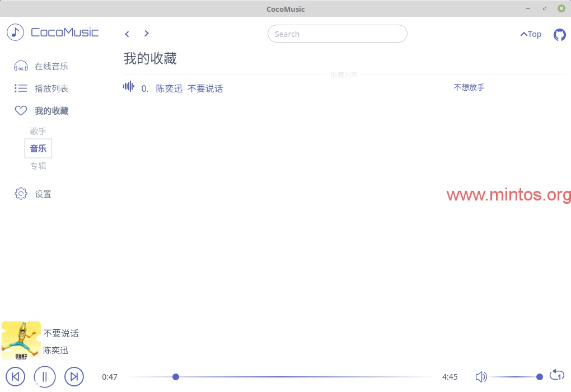Select the 专辑 sub-item under favorites

[38, 166]
